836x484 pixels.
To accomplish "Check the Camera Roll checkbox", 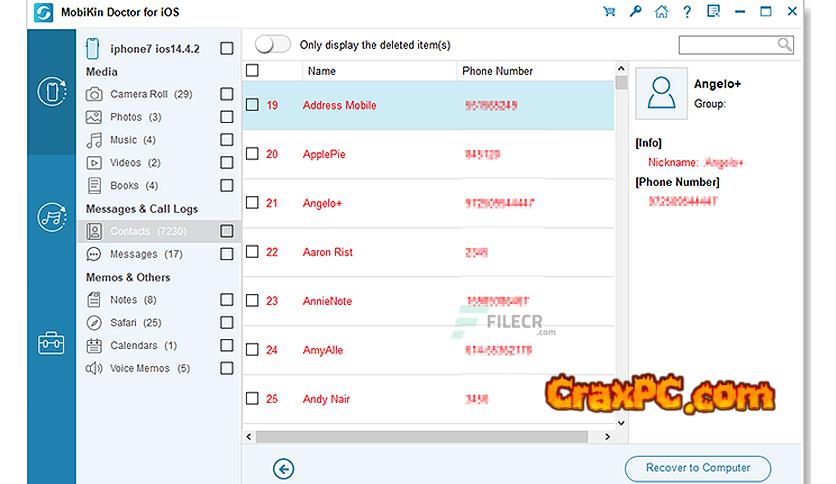I will (x=227, y=94).
